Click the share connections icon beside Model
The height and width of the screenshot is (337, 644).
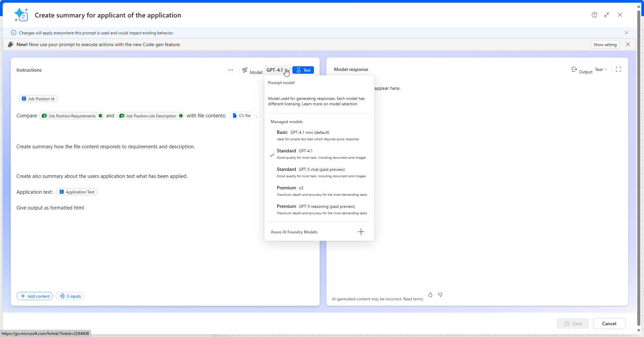(245, 70)
